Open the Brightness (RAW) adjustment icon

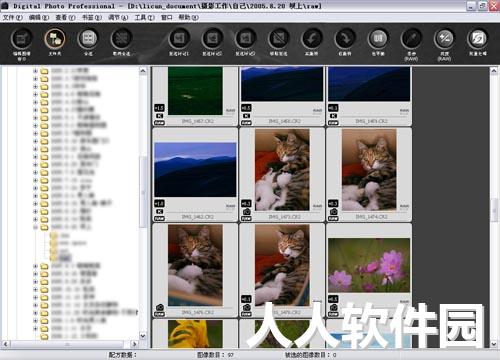[444, 39]
